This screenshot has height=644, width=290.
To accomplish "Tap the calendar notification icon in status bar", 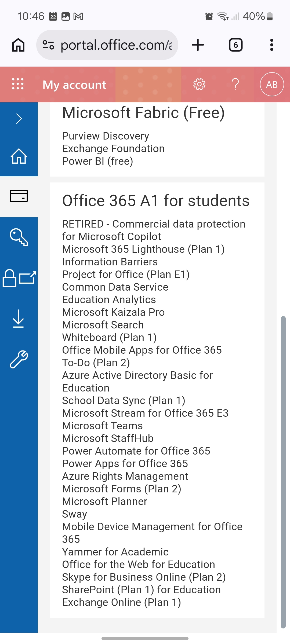I will pyautogui.click(x=53, y=17).
